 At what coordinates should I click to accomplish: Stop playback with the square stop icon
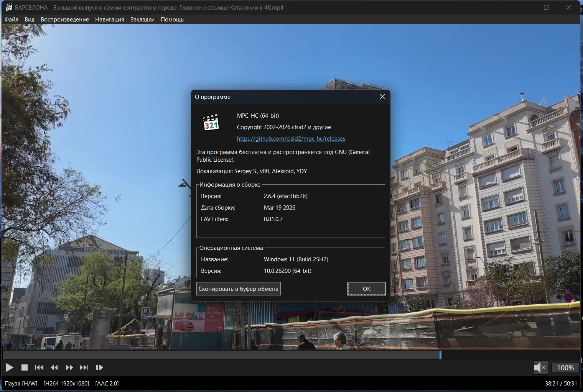point(25,367)
